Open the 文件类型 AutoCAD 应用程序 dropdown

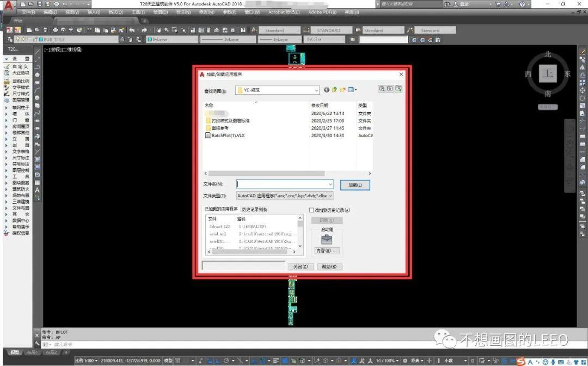click(285, 196)
